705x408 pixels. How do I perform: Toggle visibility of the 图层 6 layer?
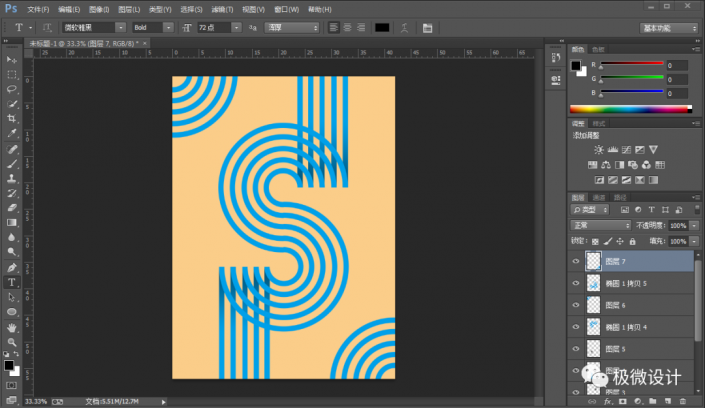[x=575, y=305]
